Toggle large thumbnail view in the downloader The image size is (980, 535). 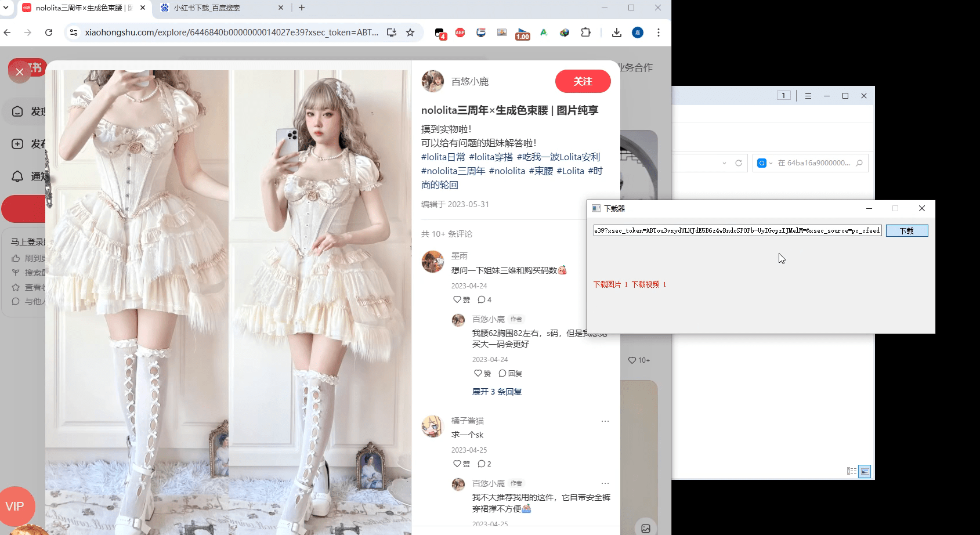pyautogui.click(x=864, y=471)
